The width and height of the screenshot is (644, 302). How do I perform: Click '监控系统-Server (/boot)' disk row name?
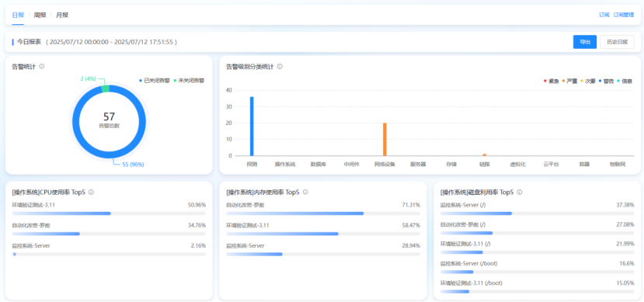click(x=469, y=263)
